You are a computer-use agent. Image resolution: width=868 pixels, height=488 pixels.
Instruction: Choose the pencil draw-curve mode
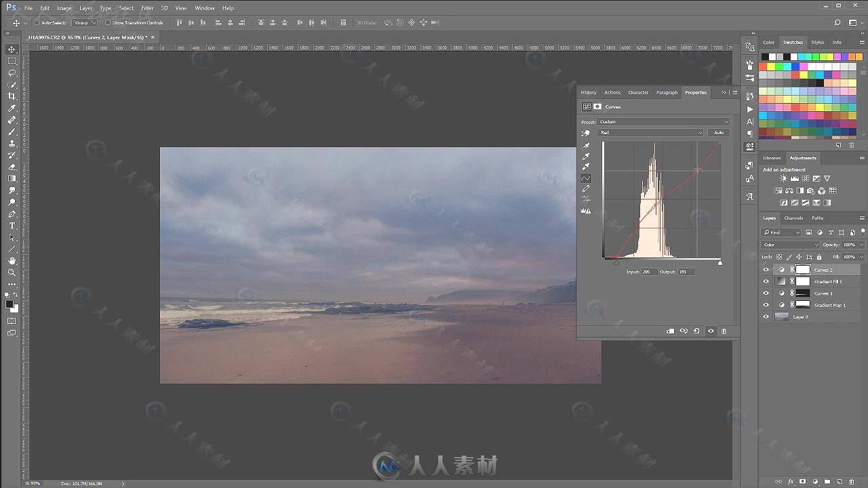click(586, 188)
